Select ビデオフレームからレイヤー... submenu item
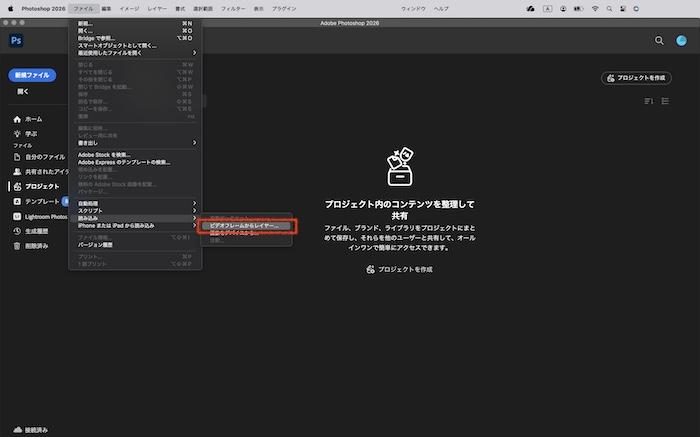 click(x=246, y=226)
